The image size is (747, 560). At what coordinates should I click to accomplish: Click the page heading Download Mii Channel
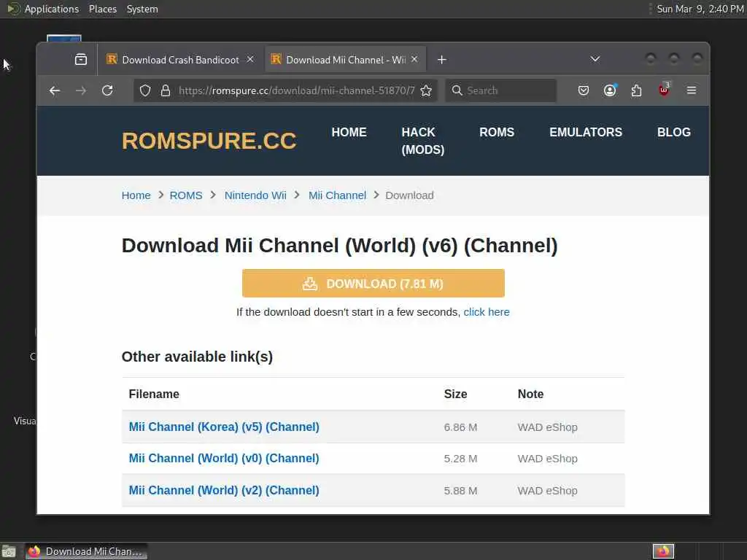click(339, 245)
